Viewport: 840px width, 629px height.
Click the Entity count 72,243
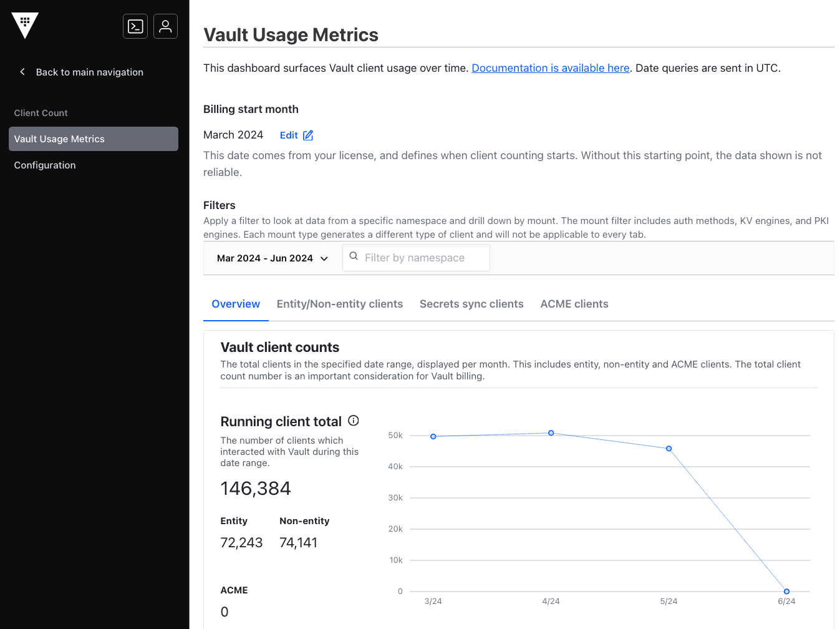tap(241, 543)
